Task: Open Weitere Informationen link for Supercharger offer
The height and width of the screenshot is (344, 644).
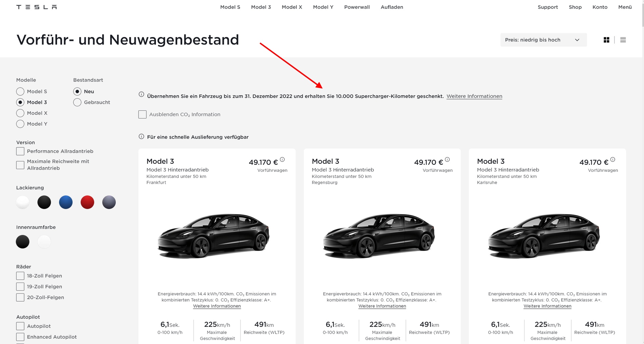Action: point(474,96)
